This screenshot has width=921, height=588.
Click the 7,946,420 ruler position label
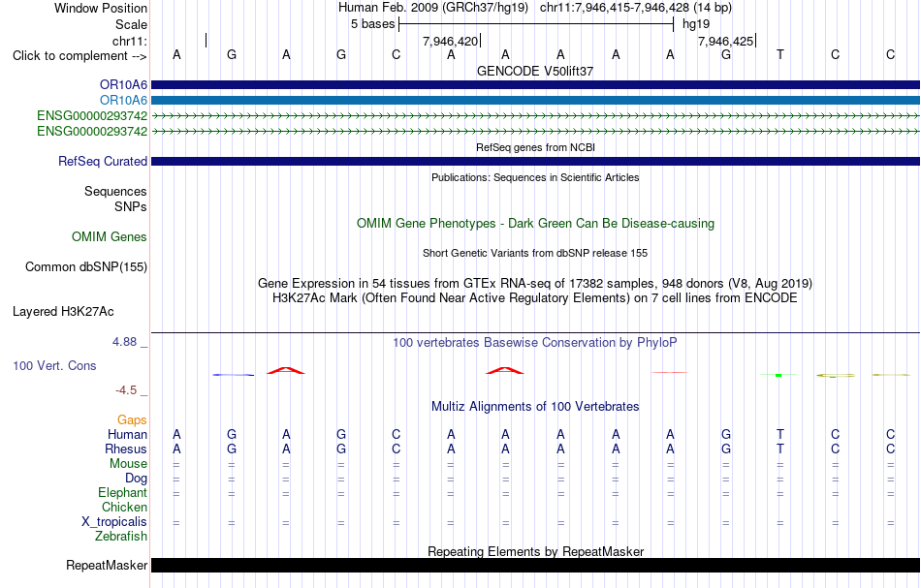pyautogui.click(x=451, y=42)
